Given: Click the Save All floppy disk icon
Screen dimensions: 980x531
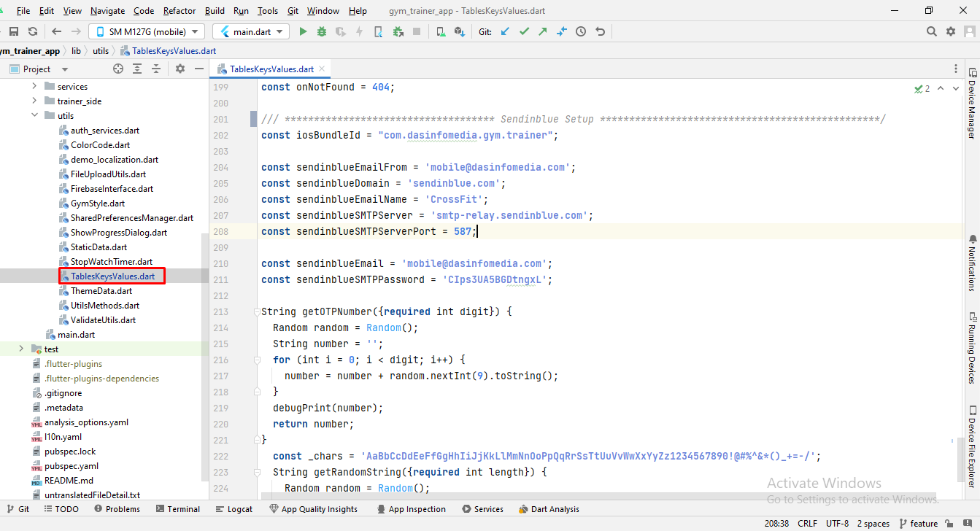Looking at the screenshot, I should [x=13, y=31].
